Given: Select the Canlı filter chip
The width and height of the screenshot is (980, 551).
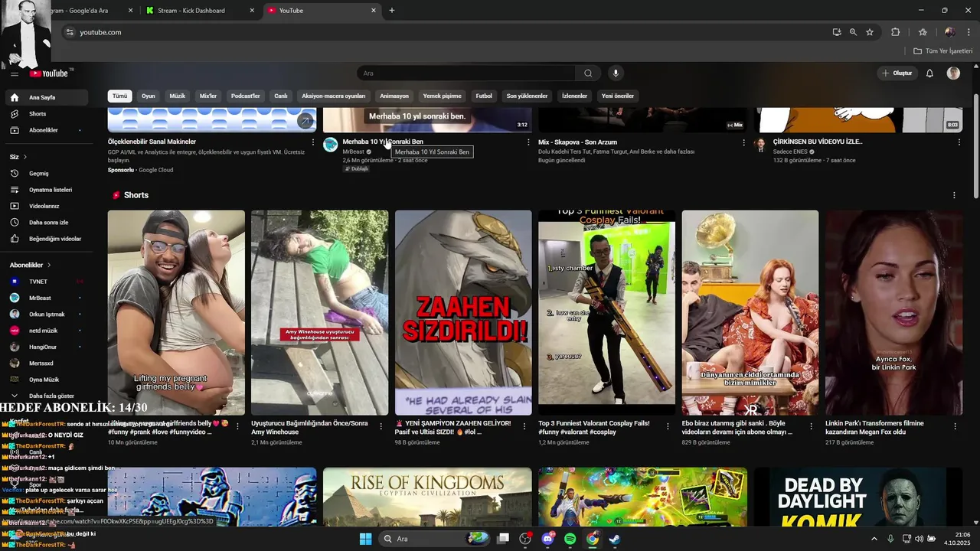Looking at the screenshot, I should tap(281, 96).
